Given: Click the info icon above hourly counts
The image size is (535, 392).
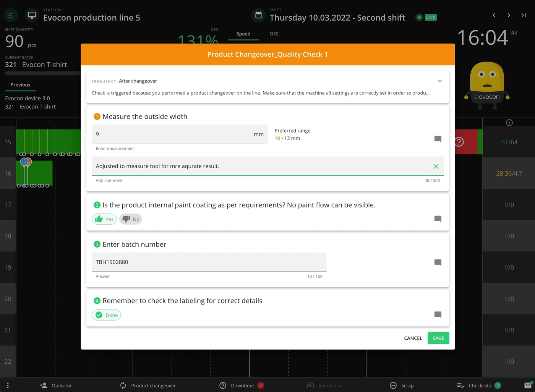Looking at the screenshot, I should coord(509,123).
